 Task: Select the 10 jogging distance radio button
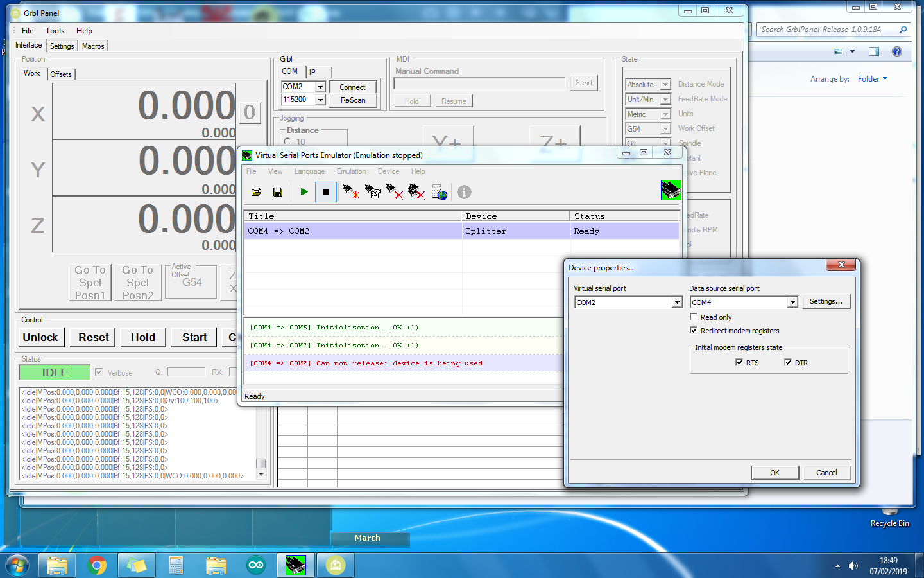(287, 141)
